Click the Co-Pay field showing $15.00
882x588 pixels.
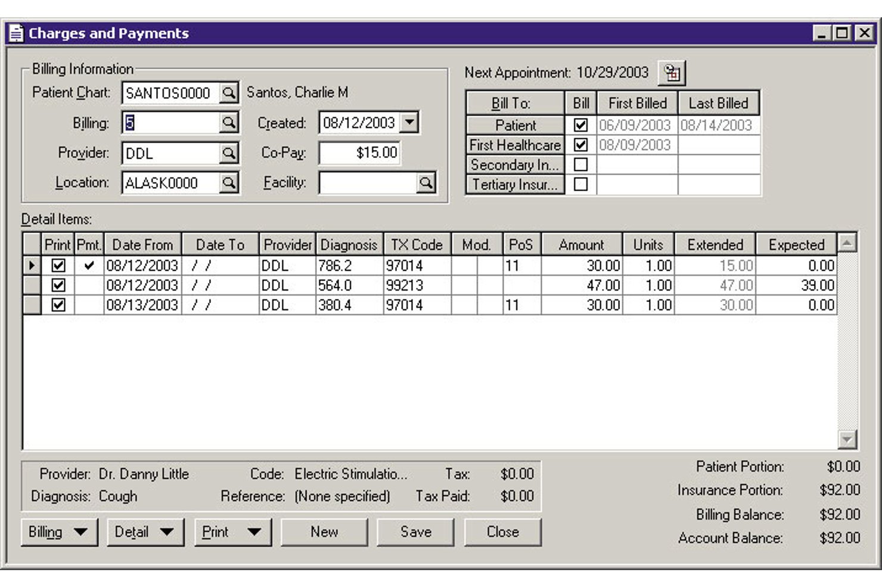pos(360,153)
